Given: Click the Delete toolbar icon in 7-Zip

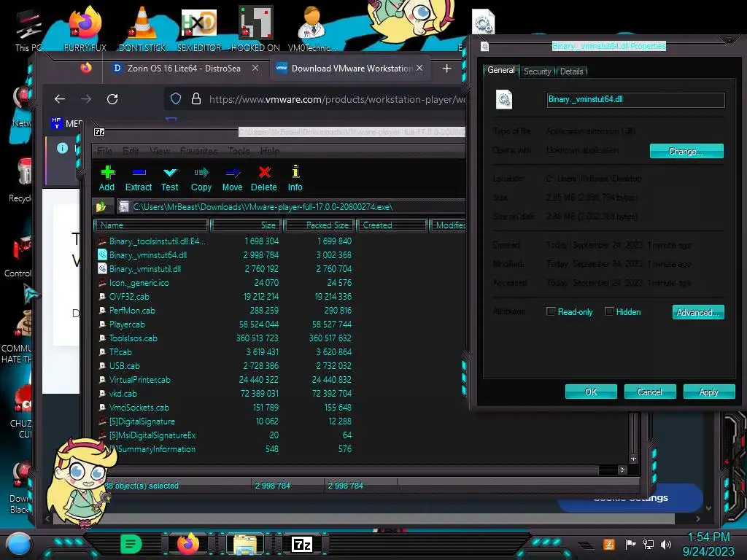Looking at the screenshot, I should pyautogui.click(x=264, y=179).
